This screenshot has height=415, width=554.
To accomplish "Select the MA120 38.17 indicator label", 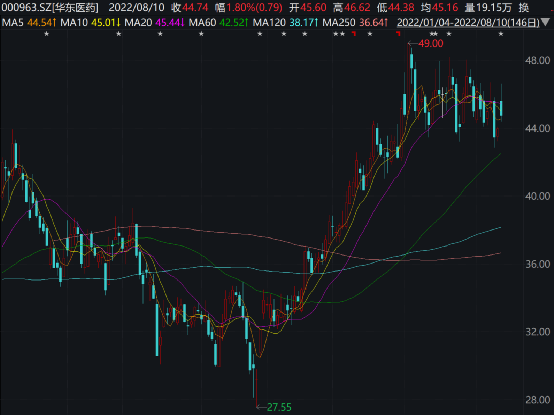I will coord(286,23).
